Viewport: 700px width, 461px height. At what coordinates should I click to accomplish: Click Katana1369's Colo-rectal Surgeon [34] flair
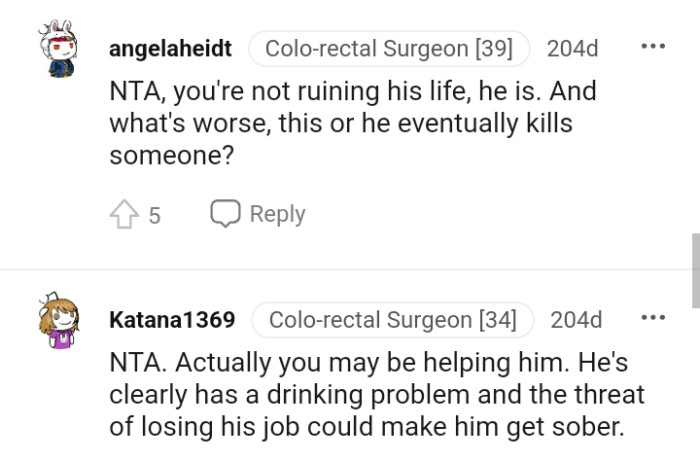(393, 320)
